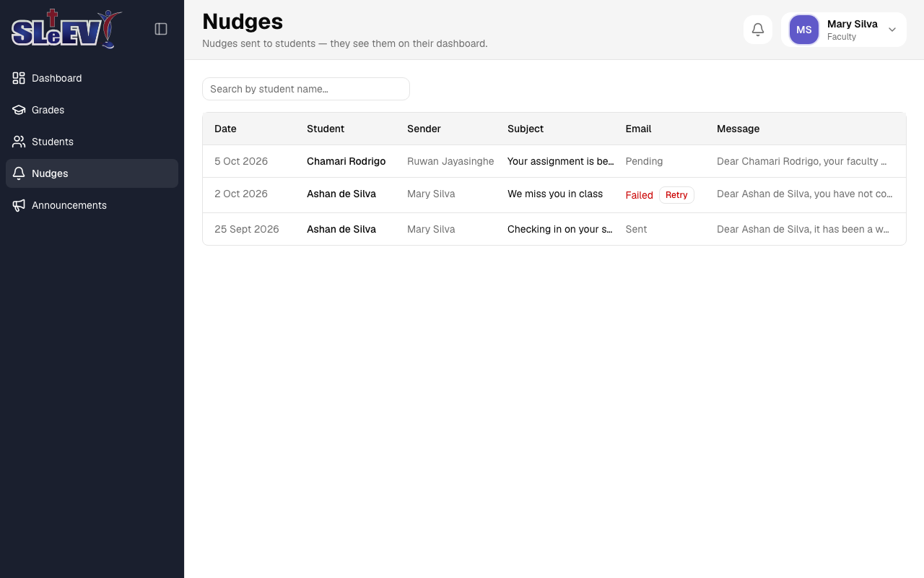
Task: Click the Subject column header
Action: [526, 129]
